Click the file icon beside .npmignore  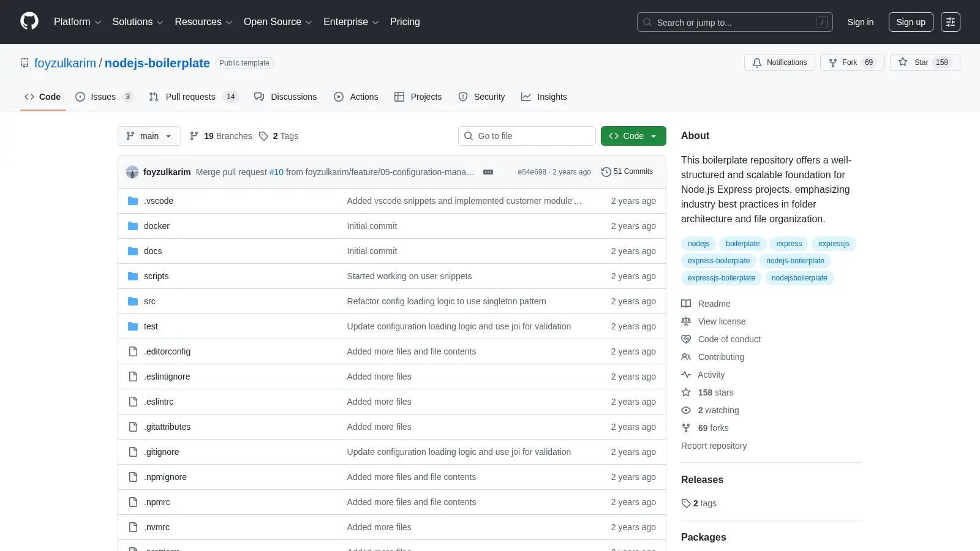coord(133,477)
